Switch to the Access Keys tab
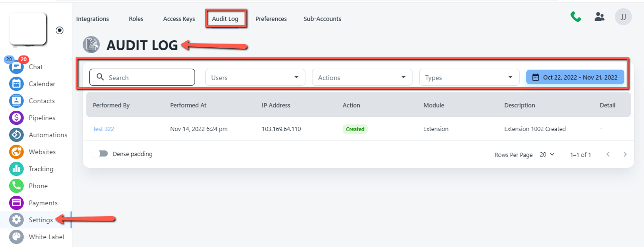Screen dimensions: 644x247 [x=179, y=19]
